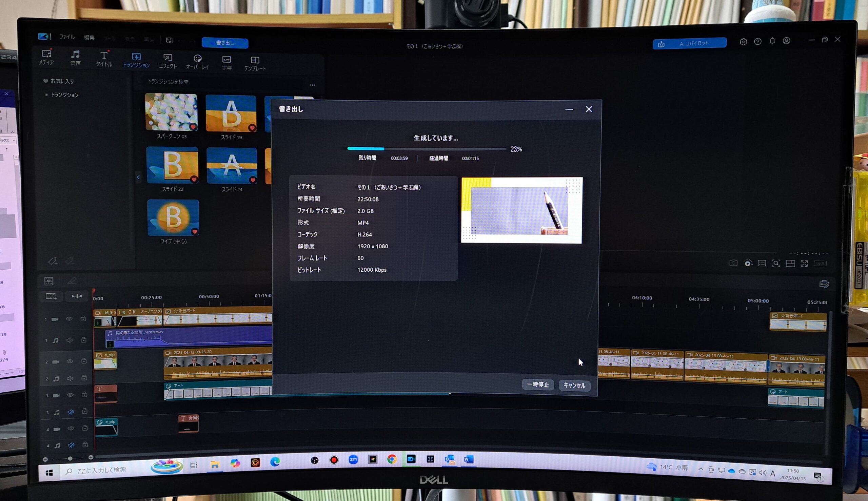Screen dimensions: 868x501
Task: Click the add track icon in timeline
Action: (51, 296)
